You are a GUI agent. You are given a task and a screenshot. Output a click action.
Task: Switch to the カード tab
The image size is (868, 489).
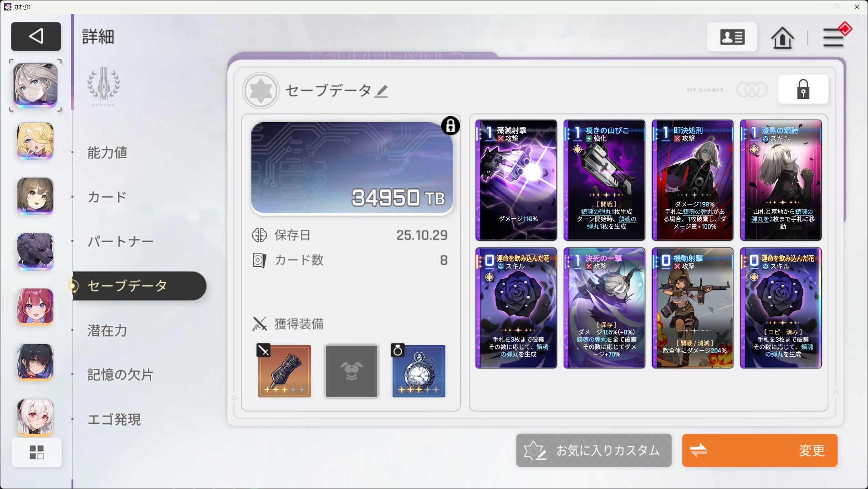pyautogui.click(x=107, y=197)
